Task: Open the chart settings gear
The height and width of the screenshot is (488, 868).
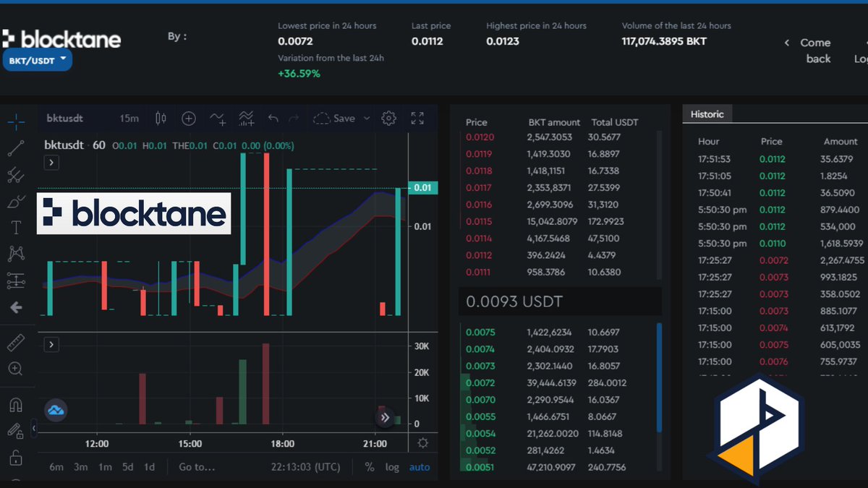Action: tap(389, 118)
